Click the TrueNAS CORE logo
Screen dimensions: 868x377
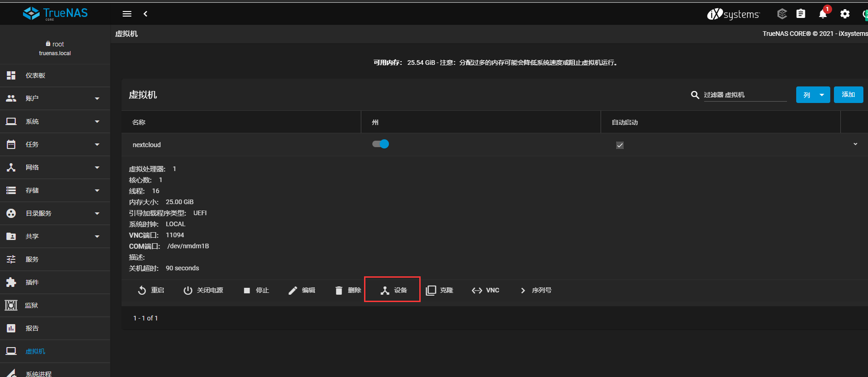point(55,14)
